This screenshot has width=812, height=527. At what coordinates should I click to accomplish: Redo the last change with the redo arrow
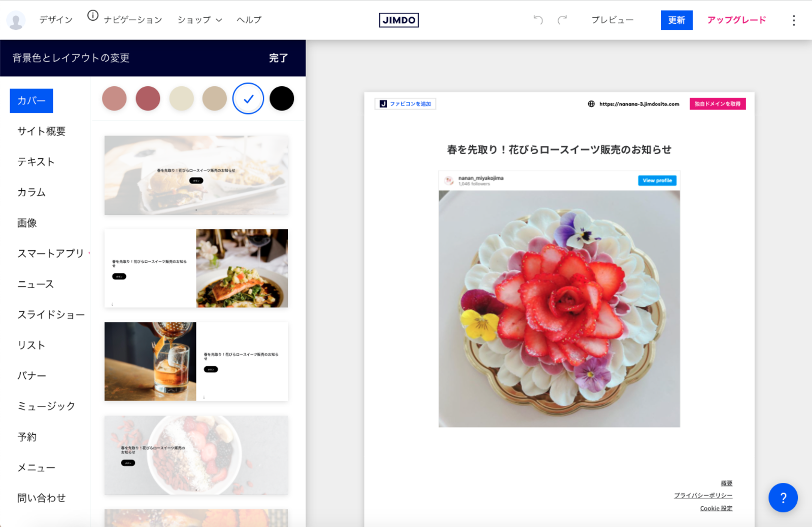(562, 20)
